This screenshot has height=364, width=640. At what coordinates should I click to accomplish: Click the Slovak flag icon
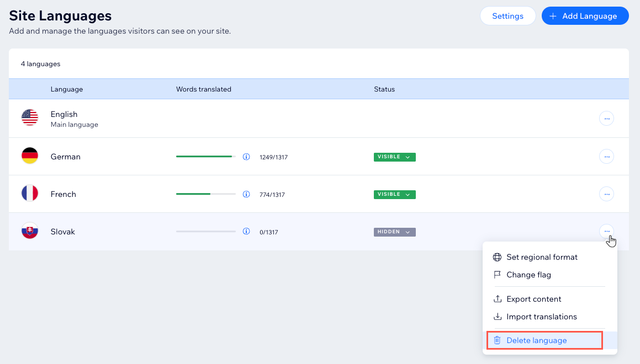[29, 232]
